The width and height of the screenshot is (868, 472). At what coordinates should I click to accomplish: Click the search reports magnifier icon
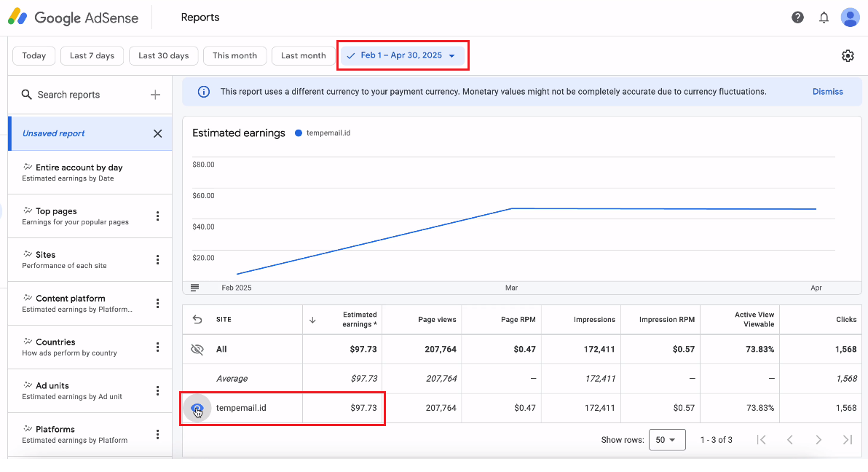pos(26,95)
